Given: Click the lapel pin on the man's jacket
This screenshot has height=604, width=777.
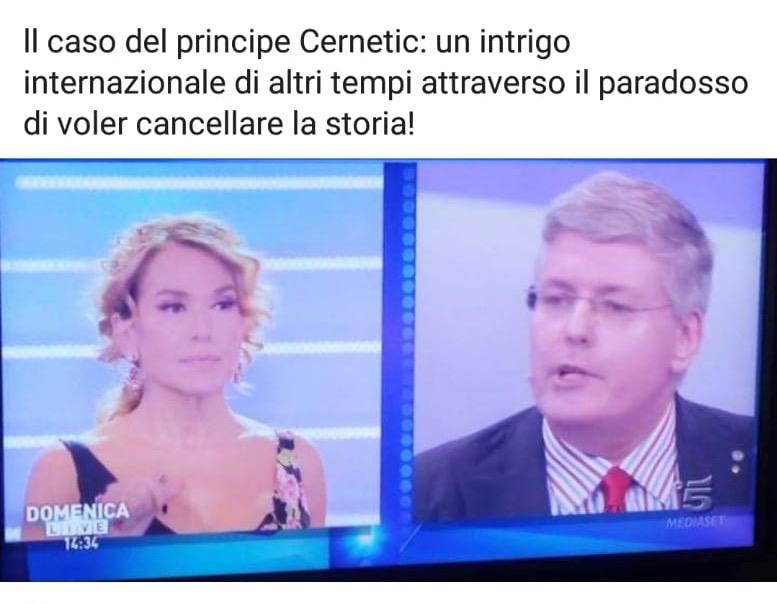Looking at the screenshot, I should pos(737,461).
